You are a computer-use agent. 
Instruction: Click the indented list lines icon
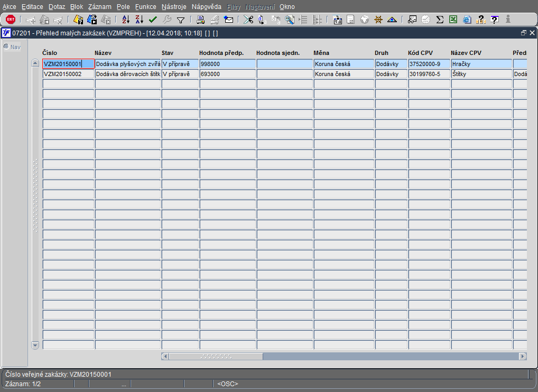303,20
